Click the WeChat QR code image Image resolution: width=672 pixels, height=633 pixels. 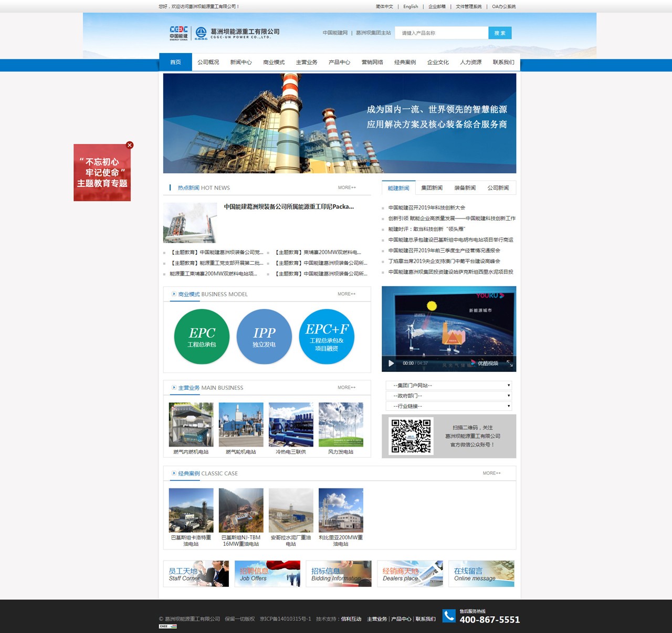pyautogui.click(x=411, y=436)
